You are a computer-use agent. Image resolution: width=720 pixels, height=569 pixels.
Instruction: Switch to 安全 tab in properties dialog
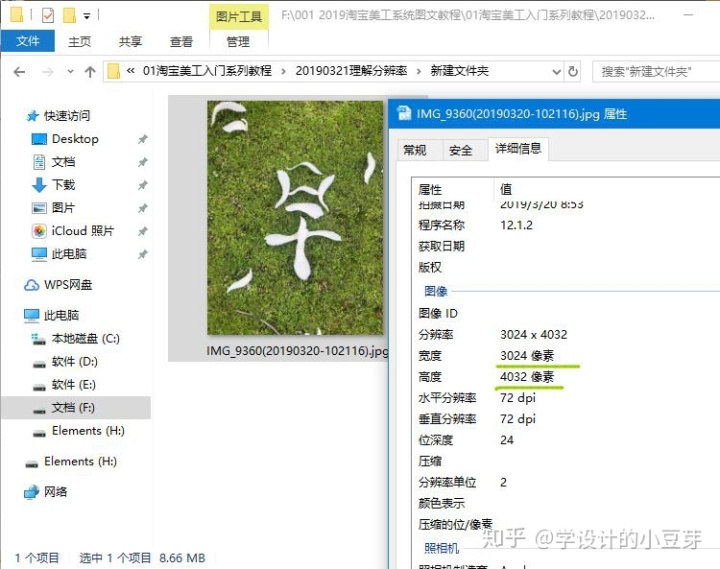[461, 150]
